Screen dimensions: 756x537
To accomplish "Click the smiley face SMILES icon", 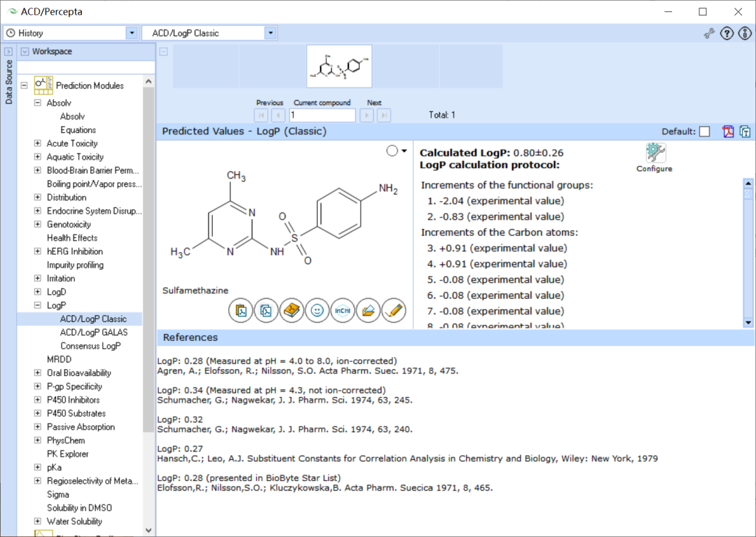I will click(317, 310).
